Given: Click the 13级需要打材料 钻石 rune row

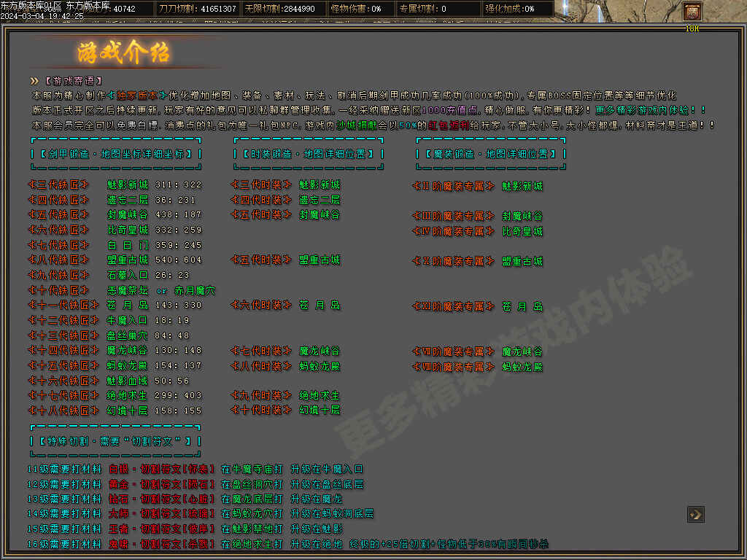Looking at the screenshot, I should (185, 499).
